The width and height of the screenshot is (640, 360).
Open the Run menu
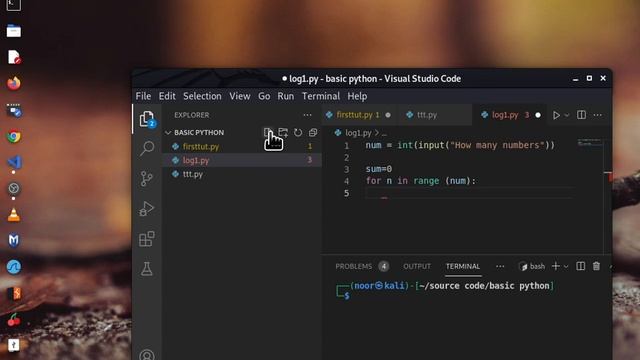(x=286, y=96)
